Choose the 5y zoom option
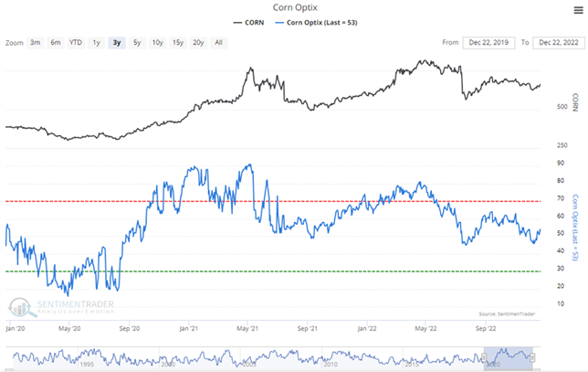The image size is (588, 372). (137, 43)
